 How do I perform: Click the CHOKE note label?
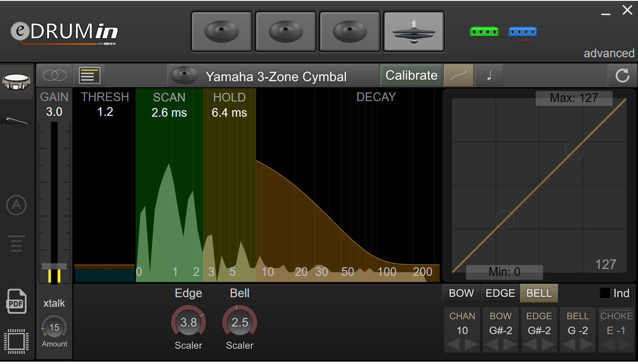click(616, 316)
